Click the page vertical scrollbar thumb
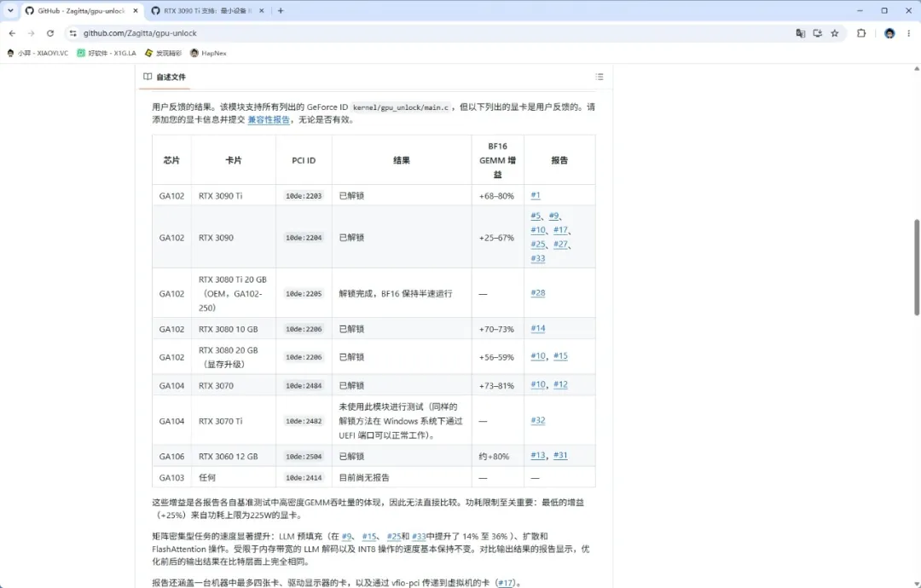The image size is (921, 588). point(916,267)
